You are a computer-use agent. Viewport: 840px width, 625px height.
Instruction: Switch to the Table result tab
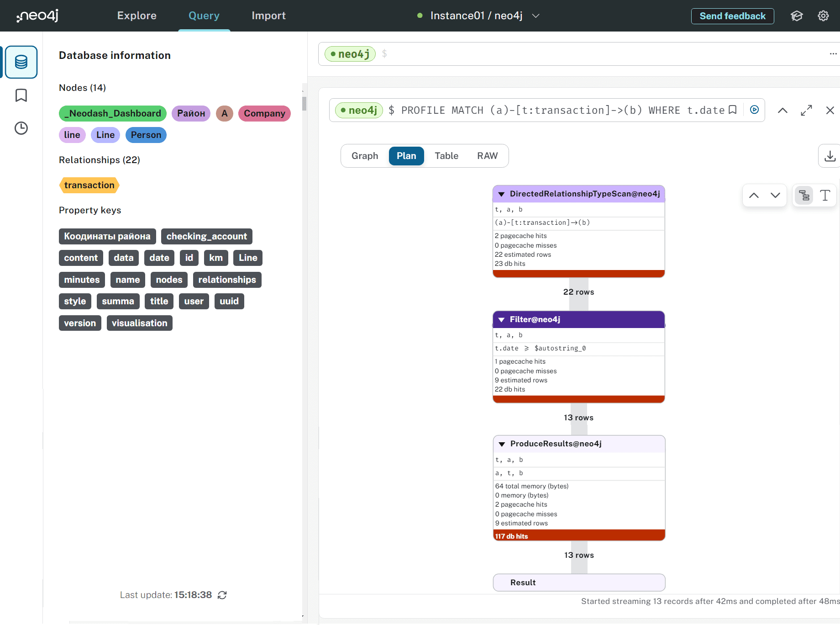[x=446, y=156]
